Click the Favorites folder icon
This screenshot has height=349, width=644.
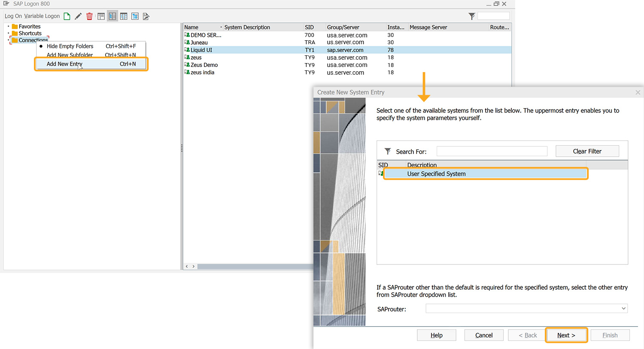(15, 27)
